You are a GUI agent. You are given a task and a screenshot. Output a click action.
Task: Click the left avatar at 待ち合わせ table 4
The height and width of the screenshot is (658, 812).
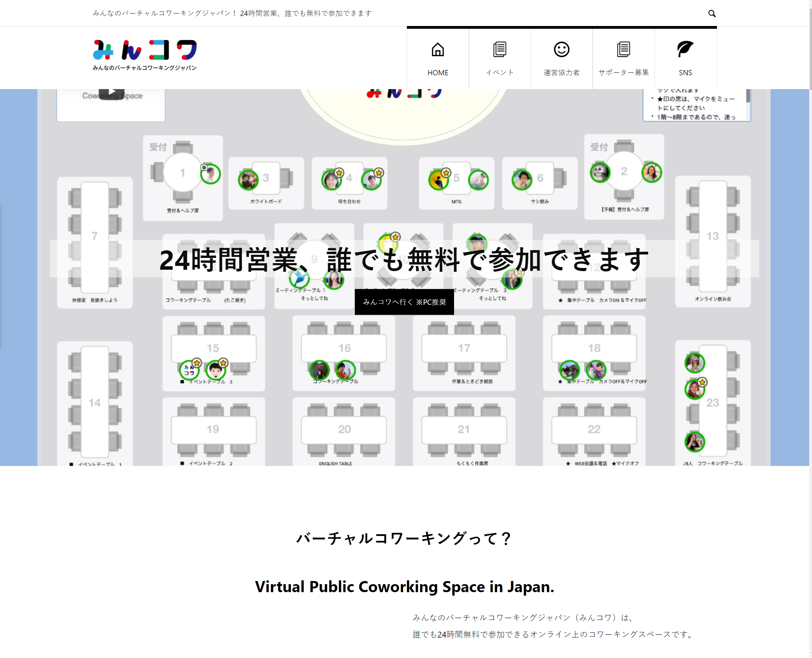332,180
